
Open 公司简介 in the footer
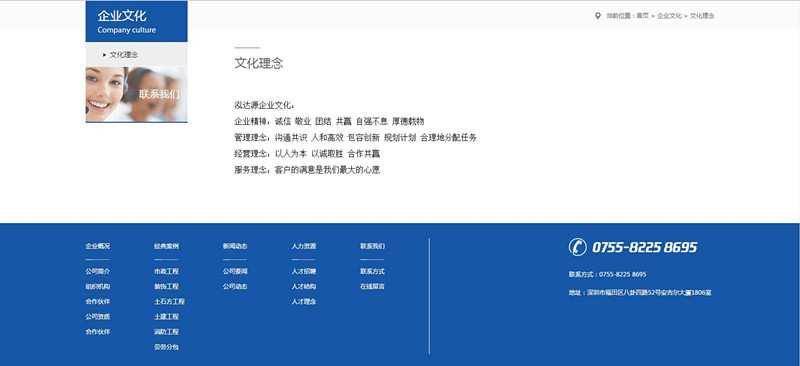(97, 272)
